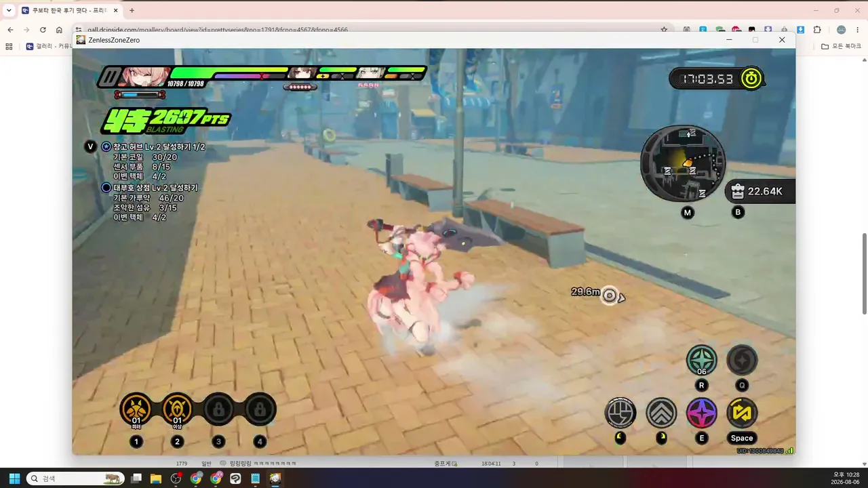The image size is (868, 488).
Task: Activate the green R skill with 06 count
Action: point(702,361)
